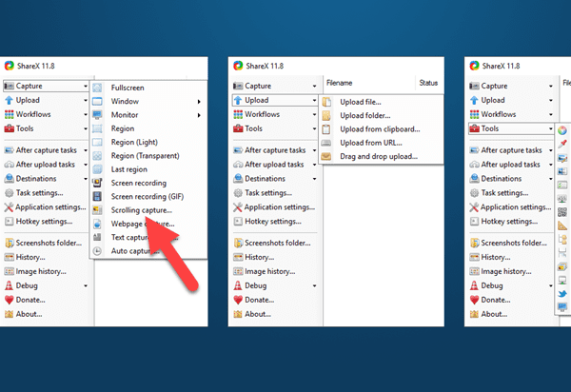
Task: Choose Region (Light) from the Capture menu
Action: (148, 143)
